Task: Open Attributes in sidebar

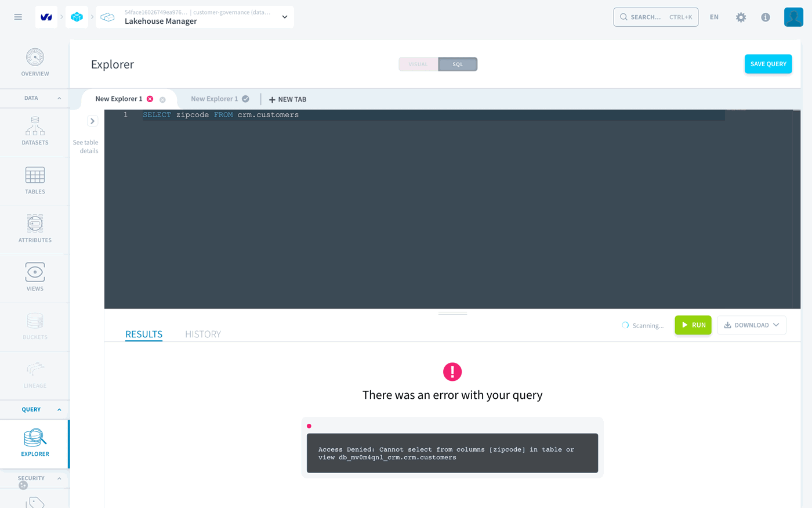Action: click(35, 229)
